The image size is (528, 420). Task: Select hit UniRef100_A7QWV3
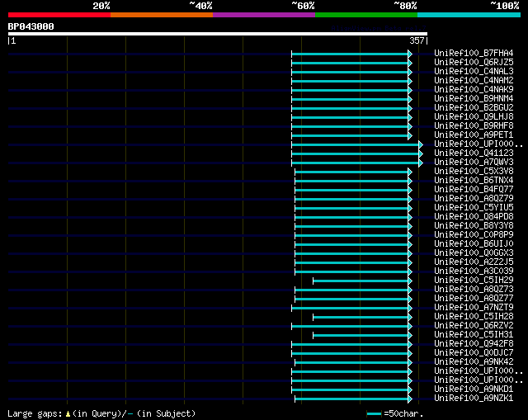tap(474, 162)
